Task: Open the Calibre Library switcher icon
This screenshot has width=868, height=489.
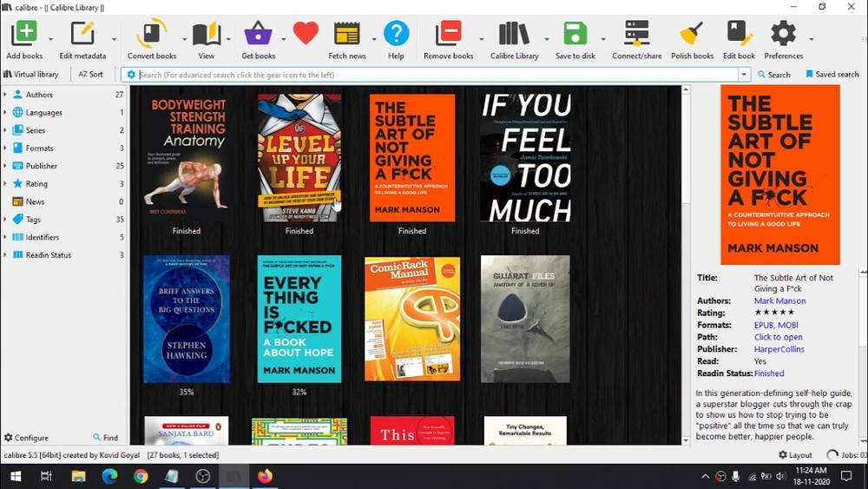Action: 514,34
